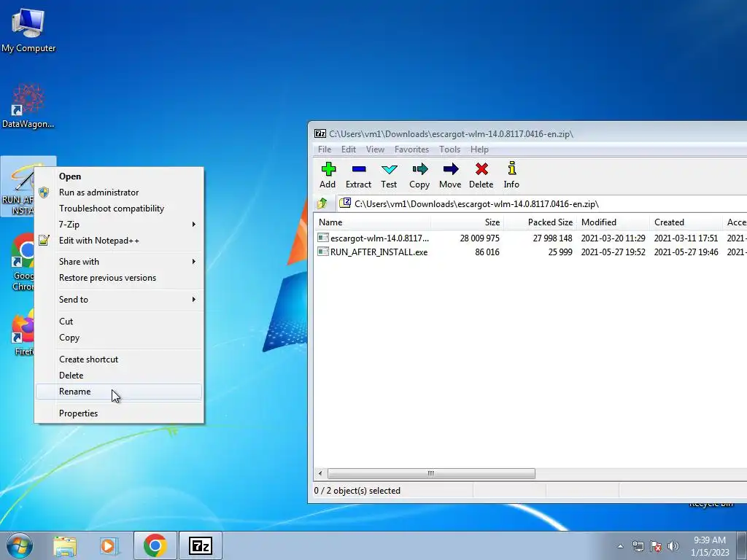Open the network status tray icon
The height and width of the screenshot is (560, 747).
(638, 546)
